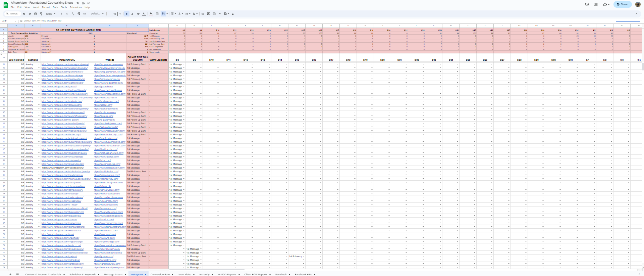Open the functions sigma menu
644x276 pixels.
click(x=233, y=14)
